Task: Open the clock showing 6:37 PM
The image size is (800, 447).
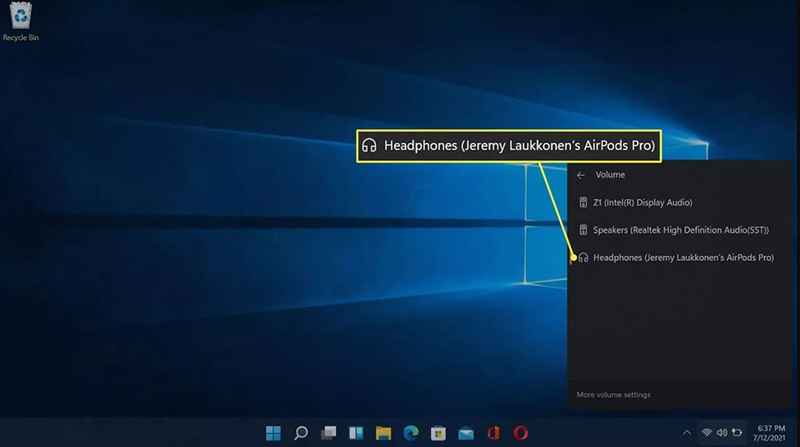Action: [771, 433]
